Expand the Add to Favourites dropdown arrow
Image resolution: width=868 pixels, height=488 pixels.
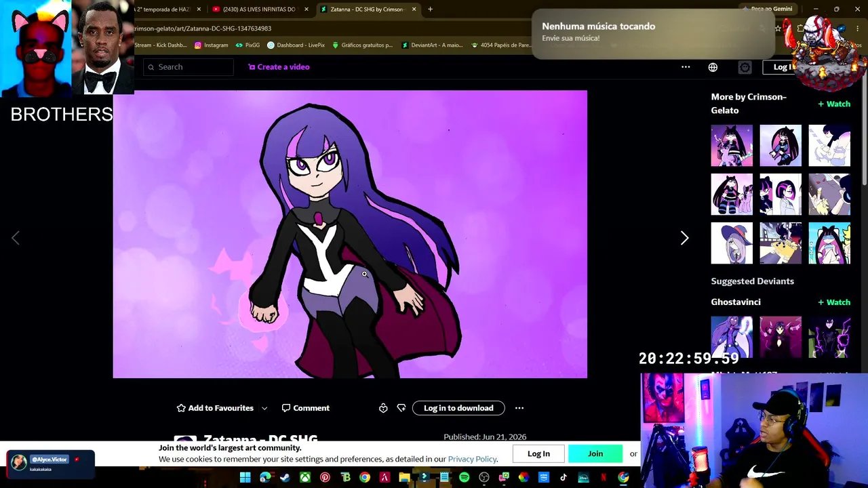264,408
